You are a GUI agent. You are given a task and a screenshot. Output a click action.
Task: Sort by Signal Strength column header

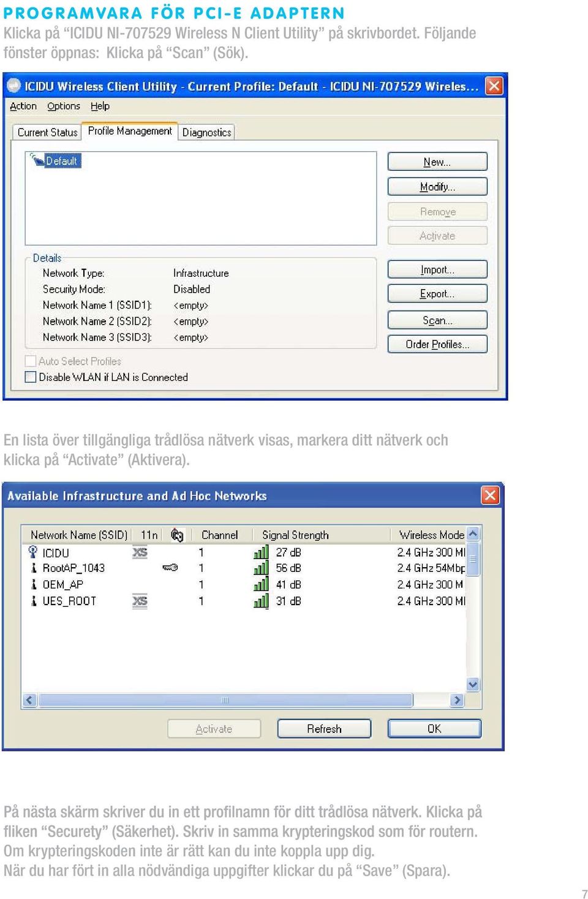[295, 535]
